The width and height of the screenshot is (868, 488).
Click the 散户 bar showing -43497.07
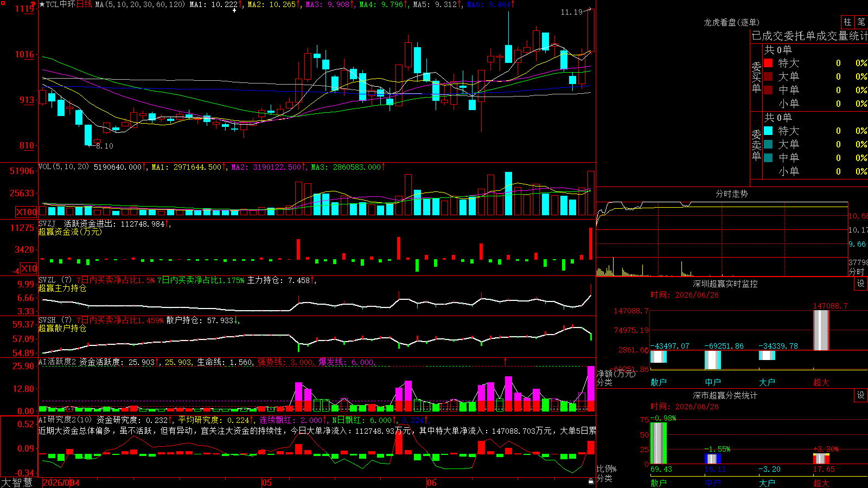pyautogui.click(x=659, y=357)
